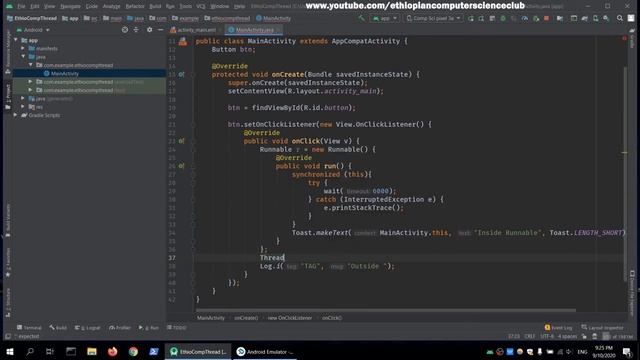This screenshot has width=640, height=360.
Task: Open the Resource Manager side tab
Action: (x=7, y=51)
